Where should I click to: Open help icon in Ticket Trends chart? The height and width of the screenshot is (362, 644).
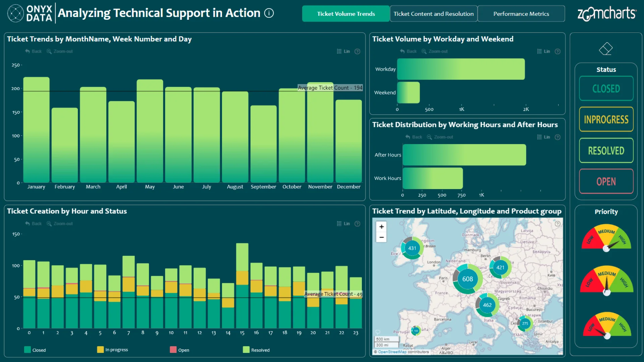point(358,51)
